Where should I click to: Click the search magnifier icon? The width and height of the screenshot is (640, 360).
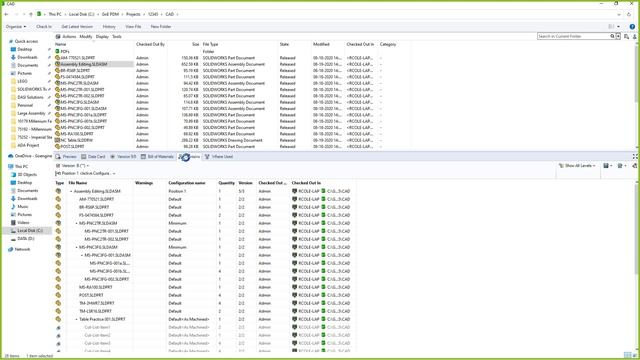(x=612, y=36)
